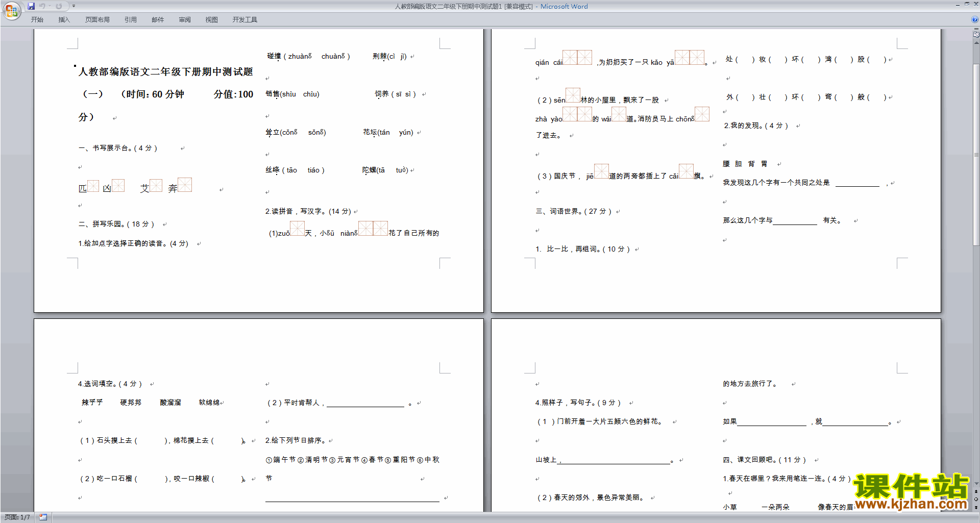Open the 开始 ribbon tab
The image size is (980, 523).
tap(37, 20)
